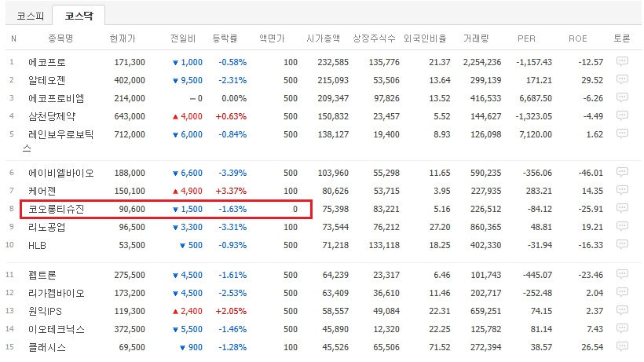Click the 리노공업 stock name
The height and width of the screenshot is (362, 644).
pyautogui.click(x=46, y=227)
